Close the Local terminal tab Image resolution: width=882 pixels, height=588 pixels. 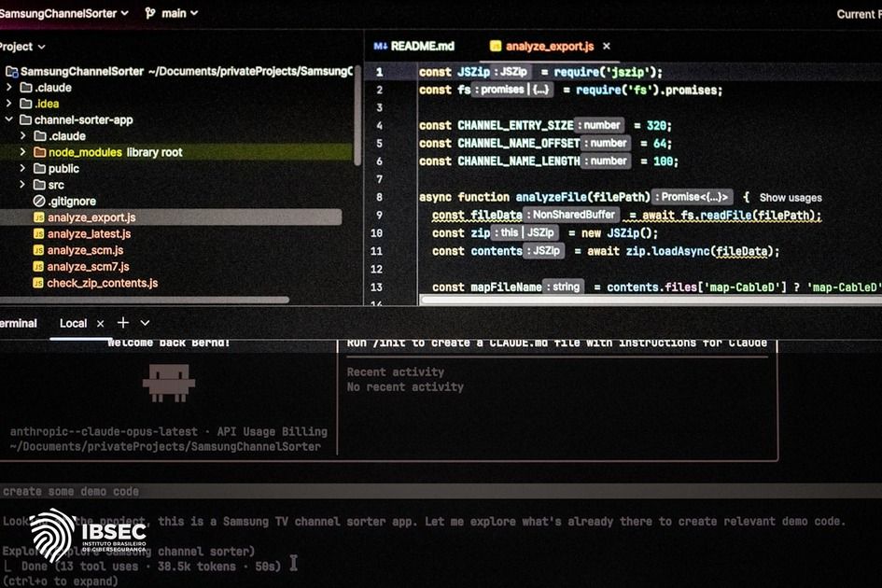pos(100,324)
